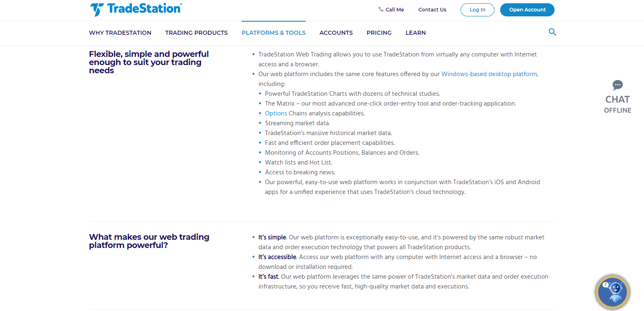
Task: Open the site search magnifier
Action: click(x=552, y=32)
